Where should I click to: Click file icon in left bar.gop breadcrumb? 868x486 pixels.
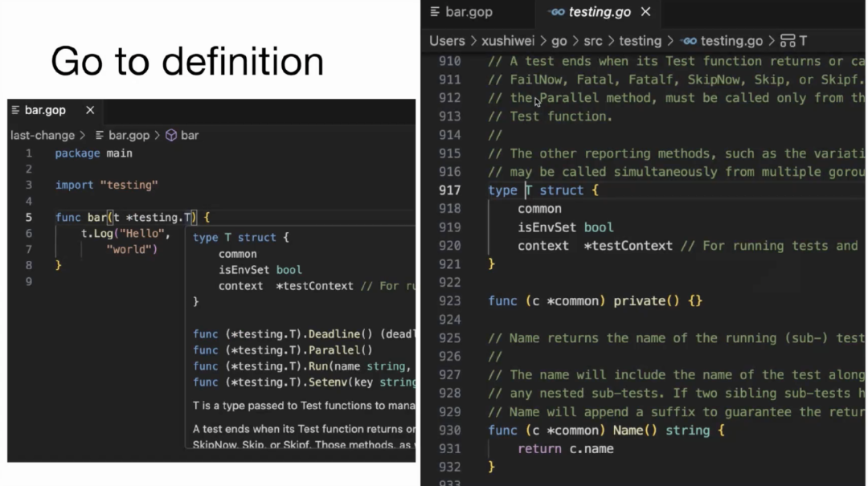[100, 136]
